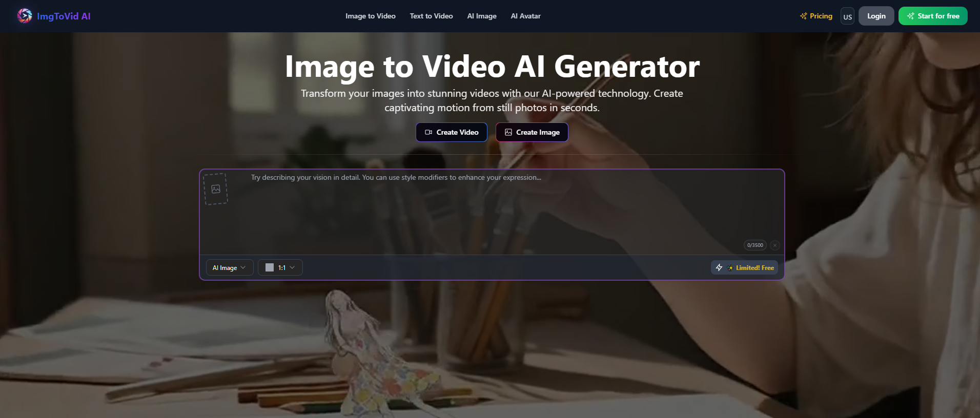980x418 pixels.
Task: Click the dashed image upload icon
Action: coord(216,189)
